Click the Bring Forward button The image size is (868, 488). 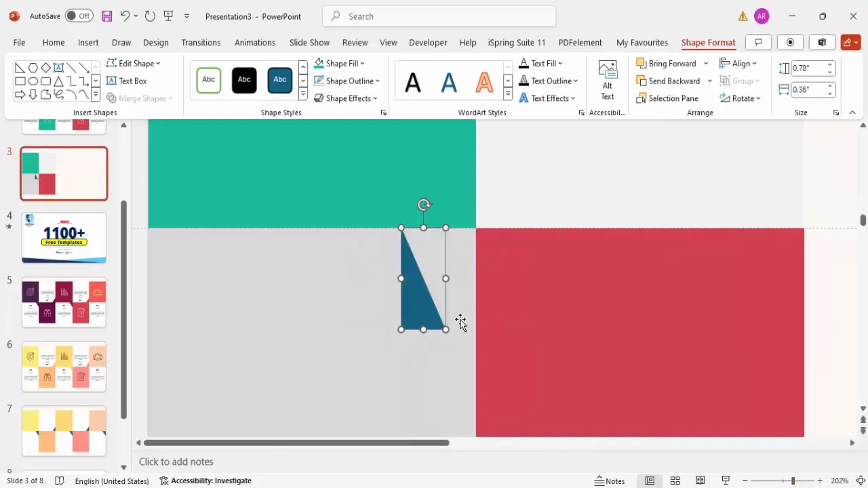[x=667, y=63]
